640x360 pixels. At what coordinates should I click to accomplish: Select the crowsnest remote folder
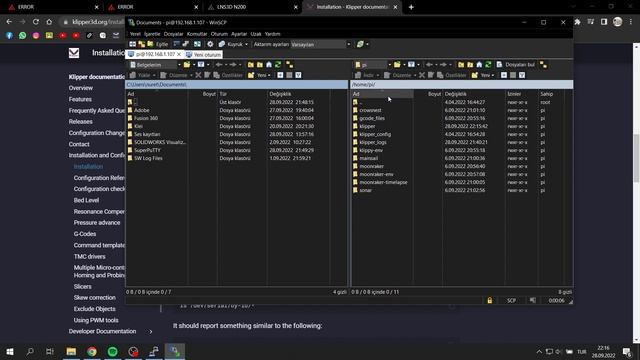tap(370, 110)
